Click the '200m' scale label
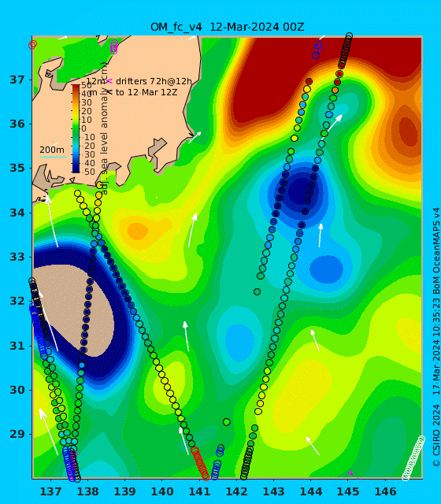441x504 pixels. point(52,150)
